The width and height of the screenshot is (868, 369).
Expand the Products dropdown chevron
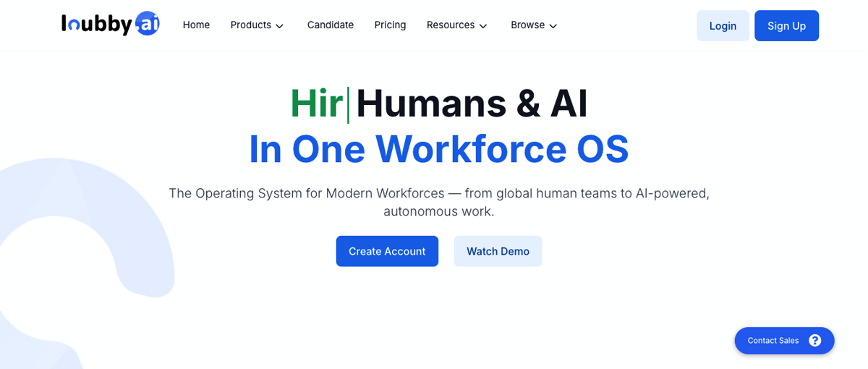tap(279, 26)
